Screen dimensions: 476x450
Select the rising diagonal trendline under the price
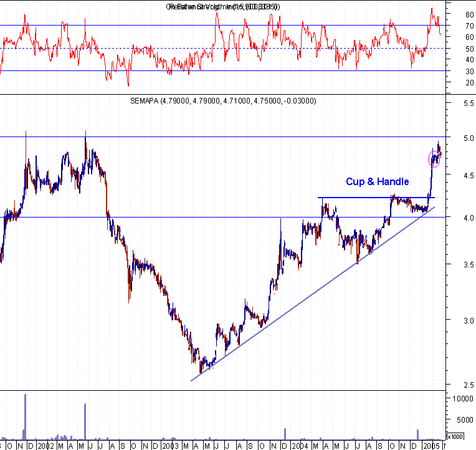pos(313,294)
